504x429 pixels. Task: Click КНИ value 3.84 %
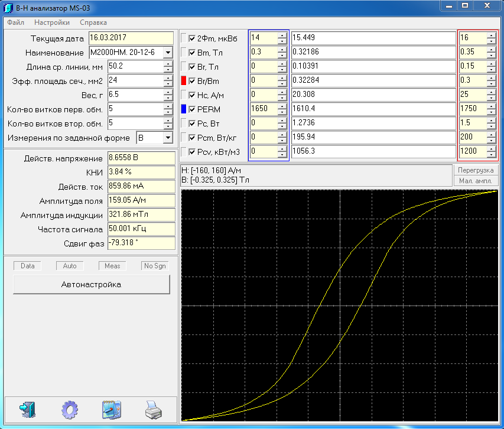pos(141,172)
